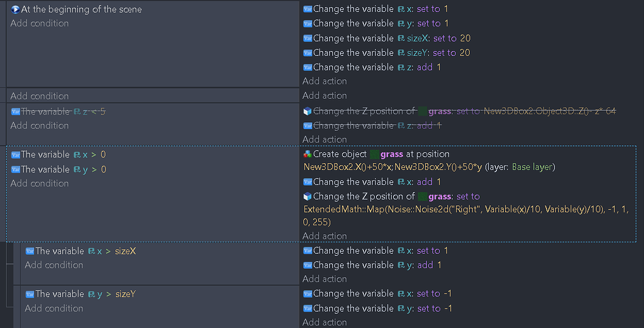Click the Create object grass action icon

click(x=308, y=154)
